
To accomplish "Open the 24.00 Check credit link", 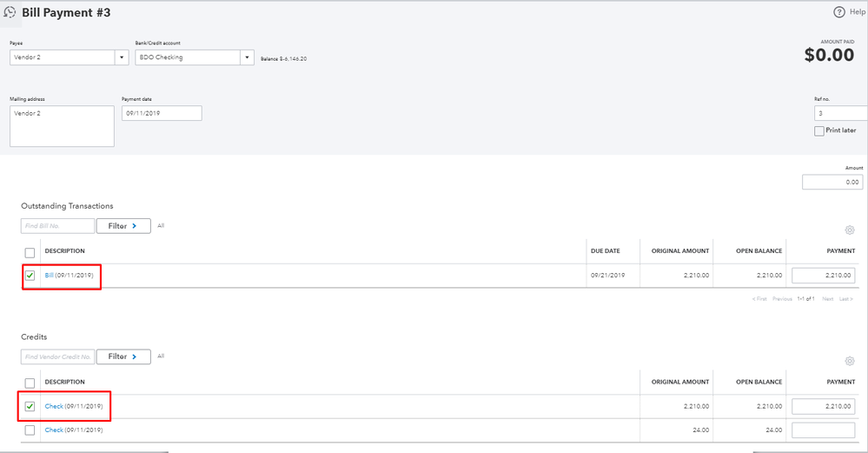I will tap(54, 430).
